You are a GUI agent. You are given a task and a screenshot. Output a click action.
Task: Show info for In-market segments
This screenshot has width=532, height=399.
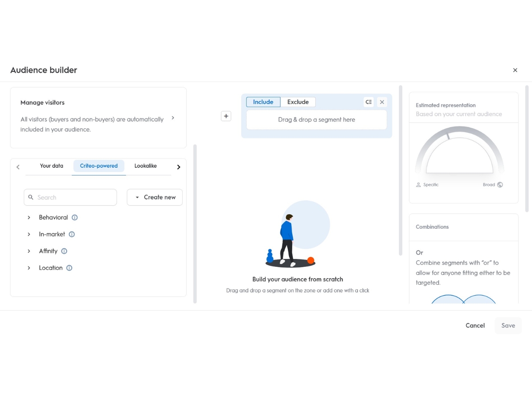point(72,235)
